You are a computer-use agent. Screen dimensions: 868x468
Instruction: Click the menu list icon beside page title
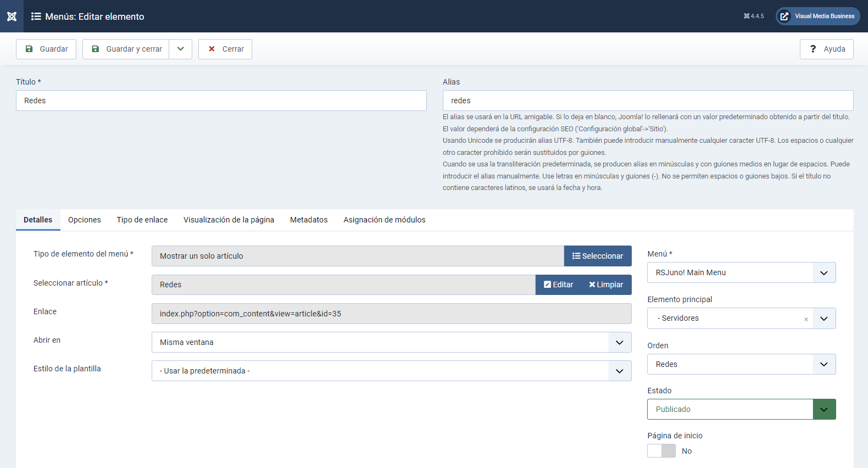pos(36,16)
